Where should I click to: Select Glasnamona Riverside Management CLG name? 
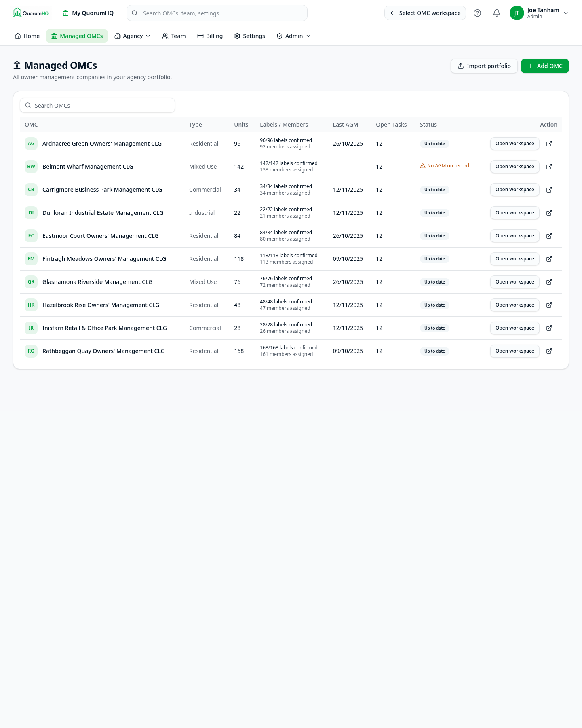97,282
